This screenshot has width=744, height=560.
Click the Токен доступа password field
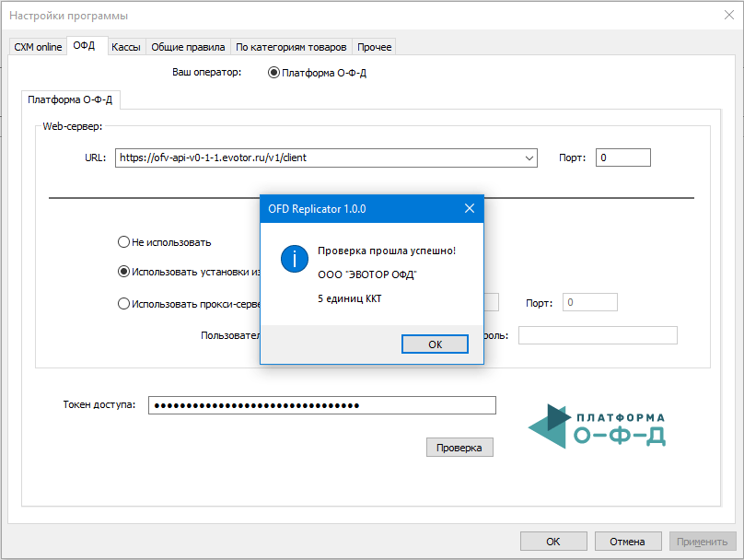[x=322, y=405]
